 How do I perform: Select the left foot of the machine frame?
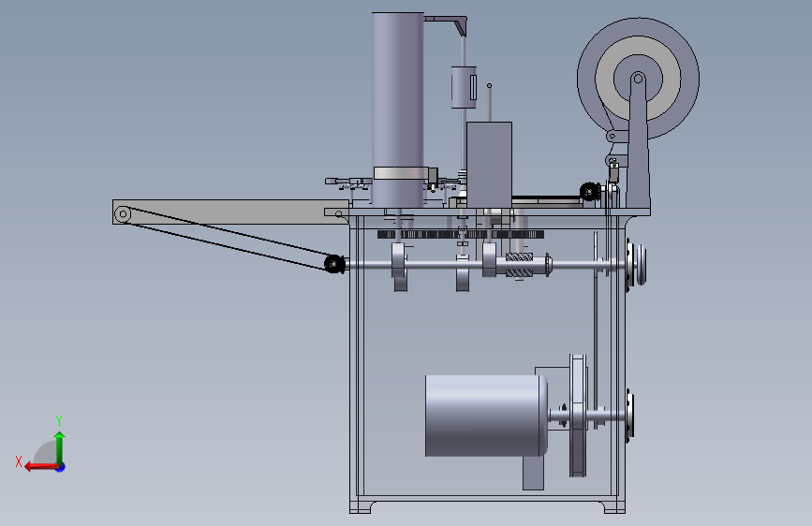[362, 505]
